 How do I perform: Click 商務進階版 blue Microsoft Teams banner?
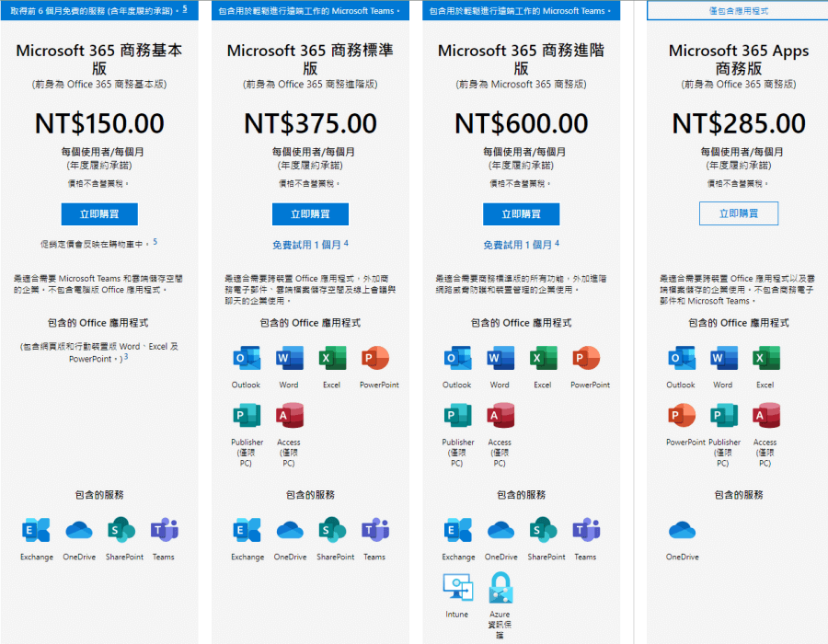pos(522,10)
